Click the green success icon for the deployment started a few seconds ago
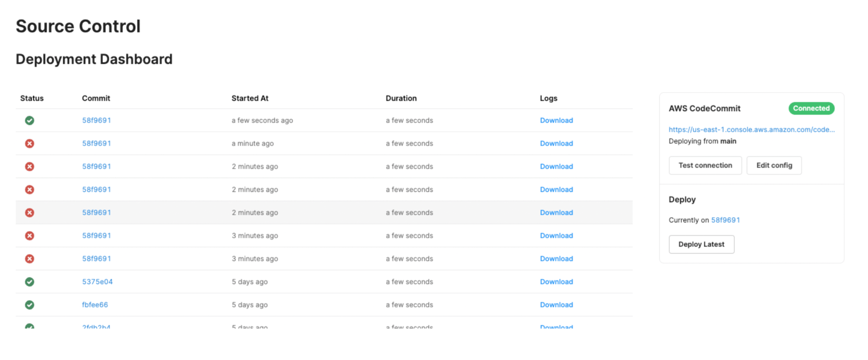Image resolution: width=868 pixels, height=360 pixels. (29, 120)
